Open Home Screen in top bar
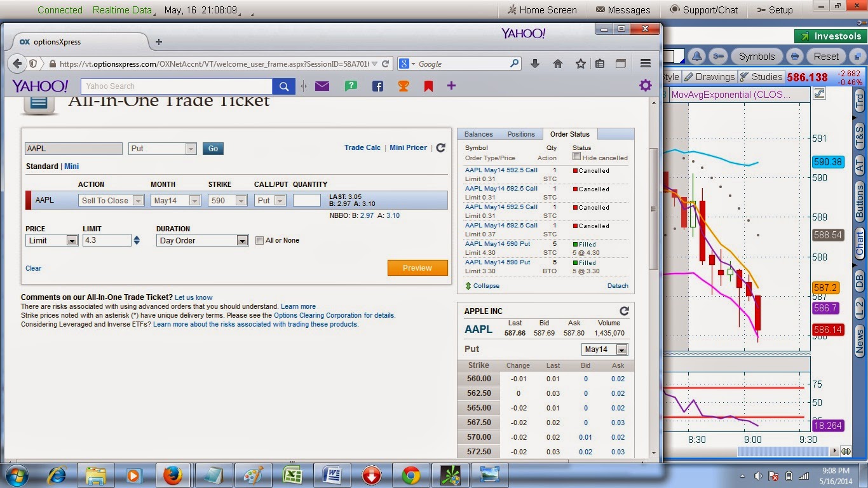 [542, 10]
